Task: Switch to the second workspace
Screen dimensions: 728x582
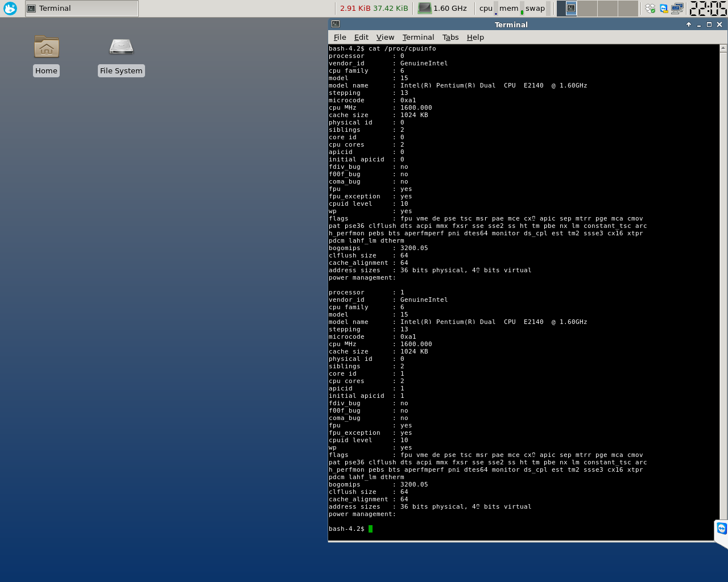Action: tap(588, 9)
